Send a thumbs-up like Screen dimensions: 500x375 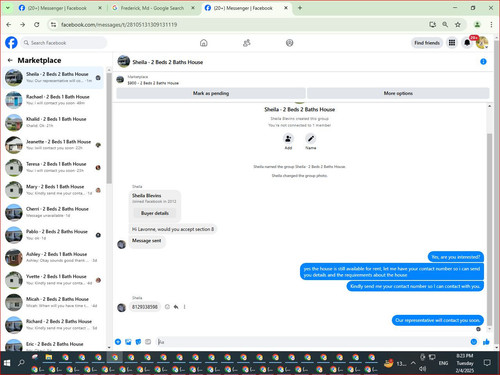click(486, 342)
